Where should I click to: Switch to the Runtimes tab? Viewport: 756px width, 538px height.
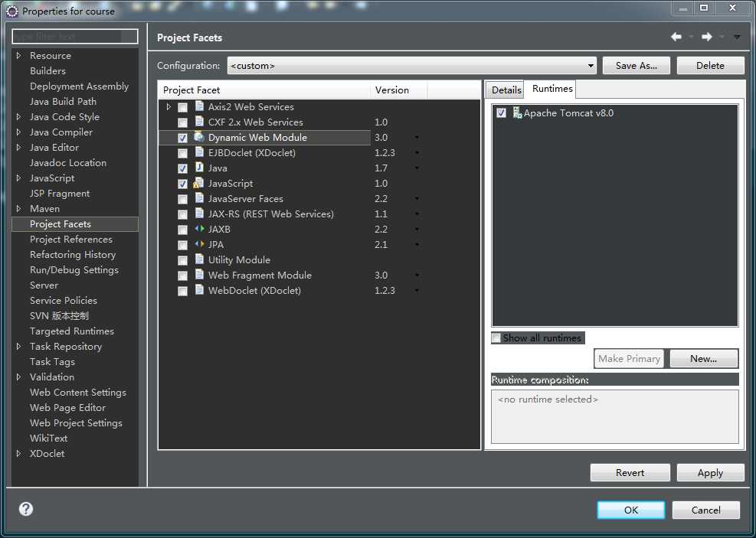click(x=552, y=89)
